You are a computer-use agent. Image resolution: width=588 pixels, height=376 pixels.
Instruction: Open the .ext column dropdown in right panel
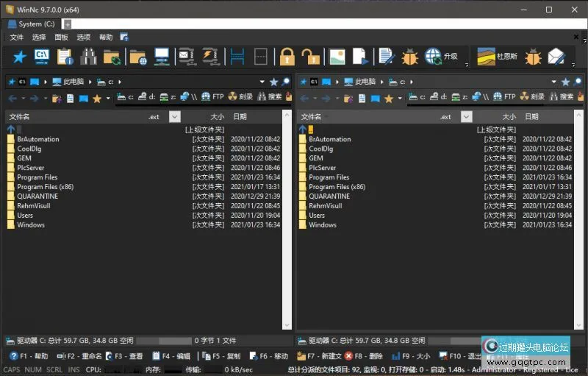click(466, 116)
